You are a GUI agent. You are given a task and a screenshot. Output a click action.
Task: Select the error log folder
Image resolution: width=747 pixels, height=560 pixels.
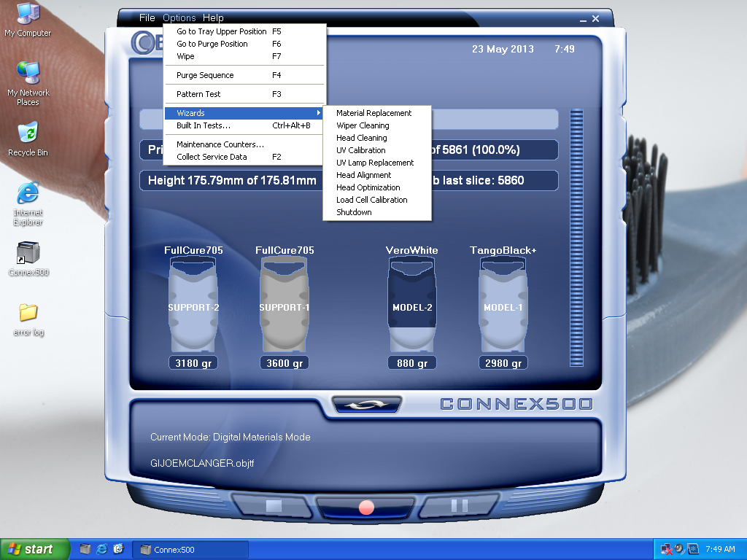coord(28,319)
